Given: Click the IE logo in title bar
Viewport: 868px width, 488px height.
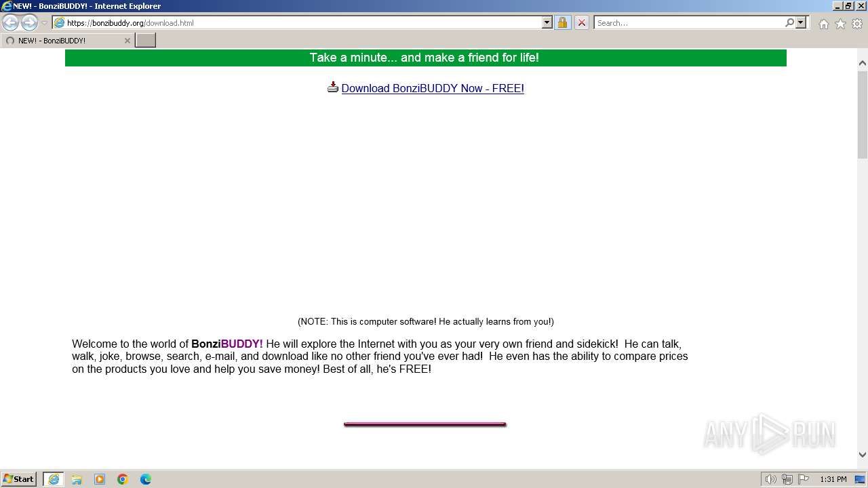Looking at the screenshot, I should [x=6, y=6].
